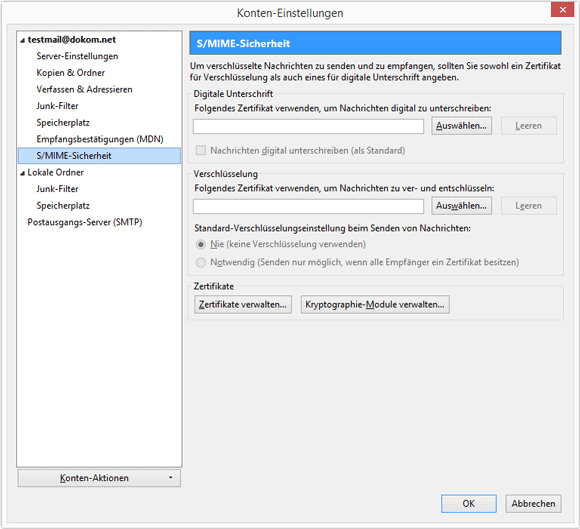580x529 pixels.
Task: Go to Verfassen & Adressieren
Action: pyautogui.click(x=84, y=90)
